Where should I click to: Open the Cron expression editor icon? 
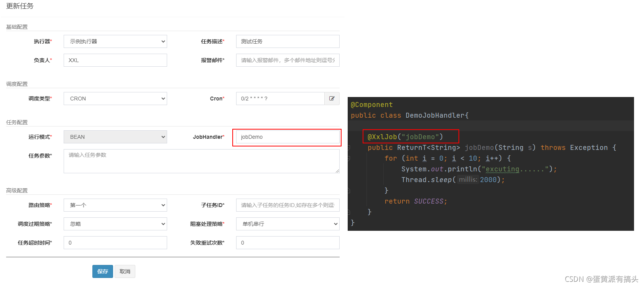(332, 99)
